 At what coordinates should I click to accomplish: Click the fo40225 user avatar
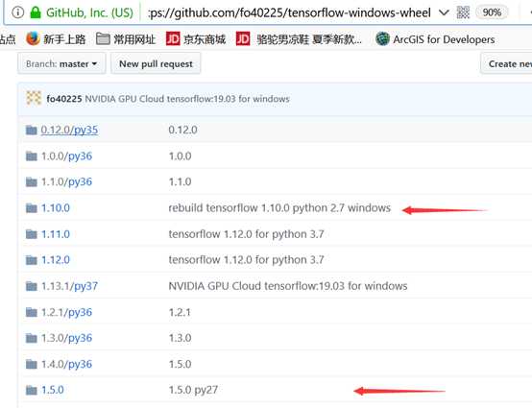(x=34, y=98)
